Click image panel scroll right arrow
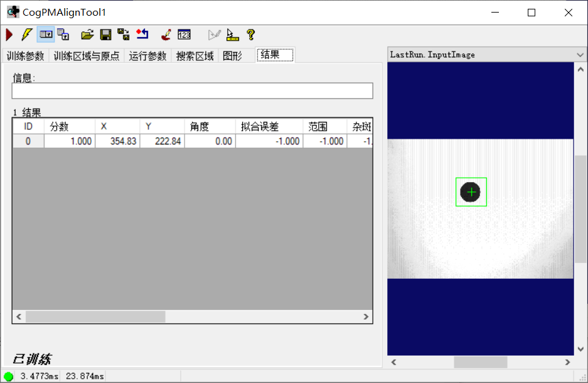This screenshot has width=588, height=383. coord(567,362)
